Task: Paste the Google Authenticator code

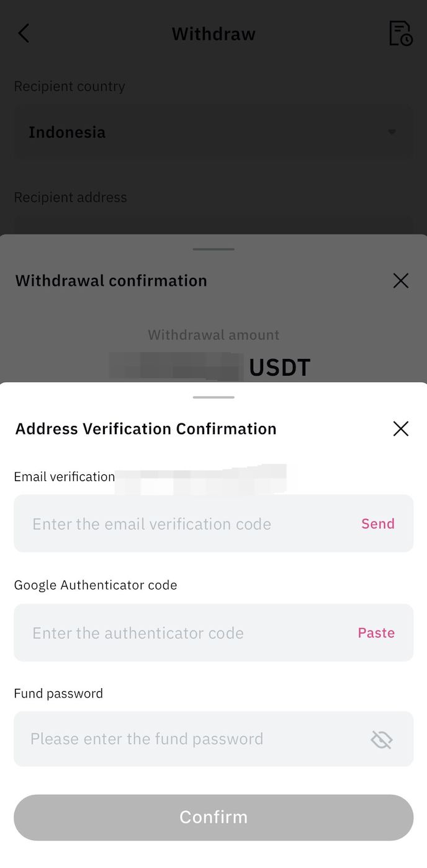Action: [375, 633]
